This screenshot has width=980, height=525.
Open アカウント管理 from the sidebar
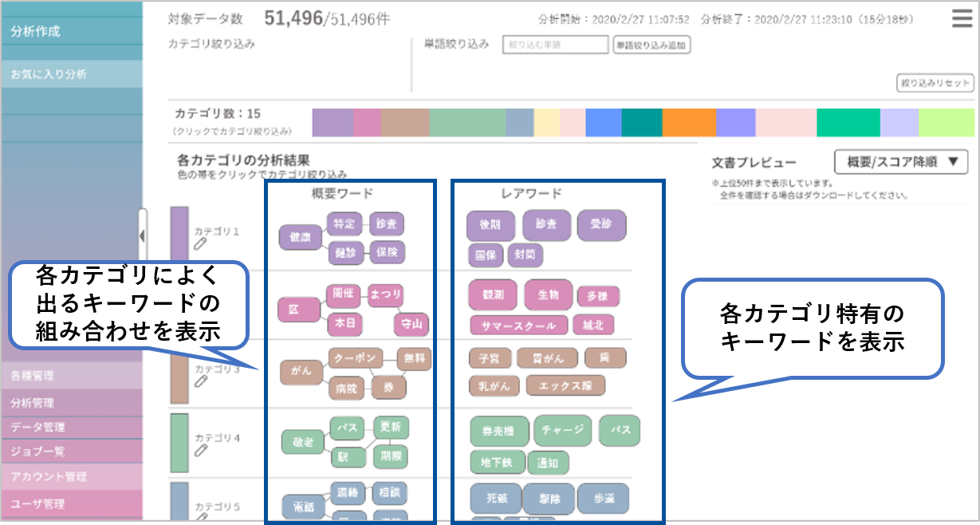pos(72,476)
